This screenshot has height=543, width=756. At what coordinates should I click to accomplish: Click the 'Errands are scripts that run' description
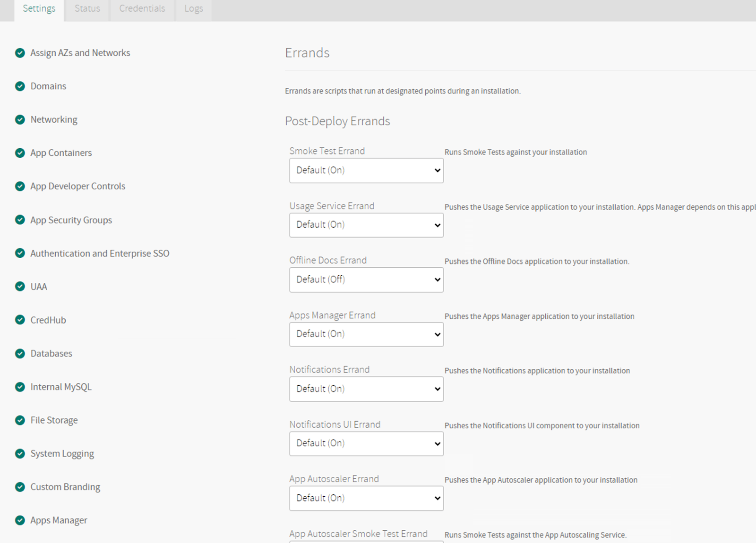[x=403, y=91]
